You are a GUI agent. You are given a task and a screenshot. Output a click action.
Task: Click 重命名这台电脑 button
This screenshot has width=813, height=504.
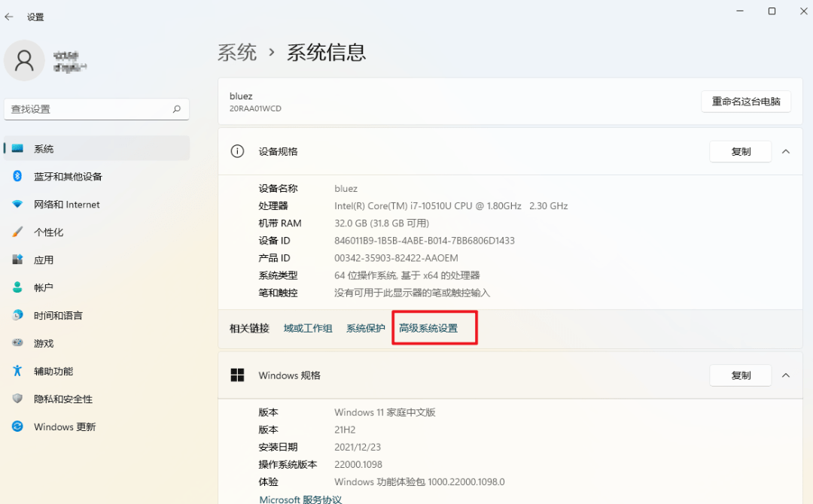pyautogui.click(x=745, y=102)
